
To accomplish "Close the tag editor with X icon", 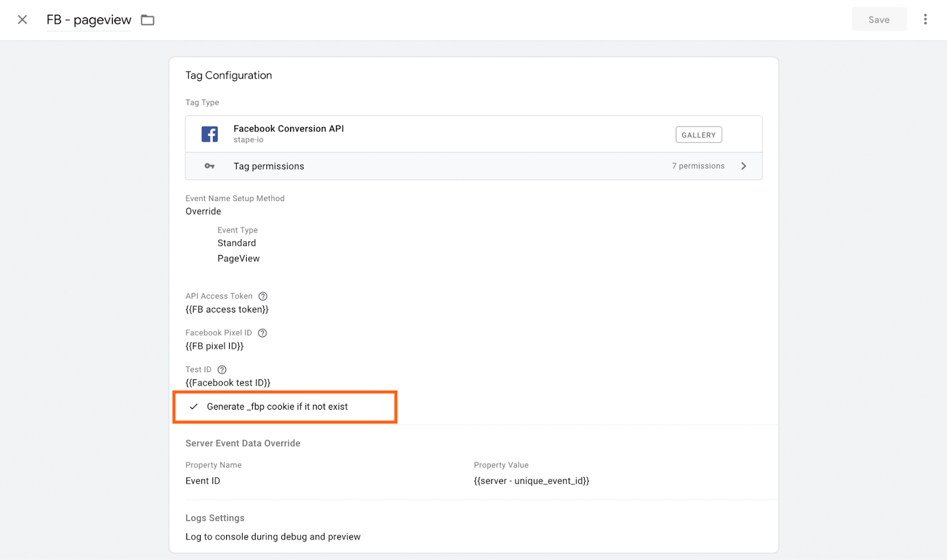I will point(22,20).
